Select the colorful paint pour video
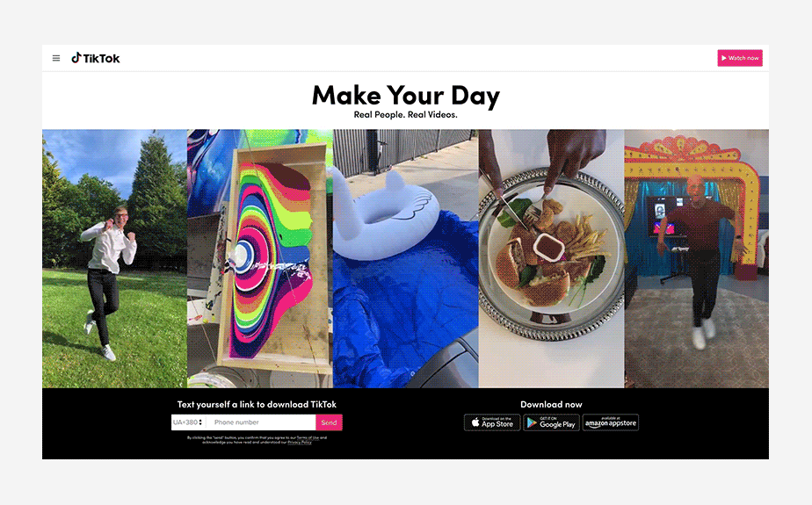The width and height of the screenshot is (812, 505). point(260,259)
